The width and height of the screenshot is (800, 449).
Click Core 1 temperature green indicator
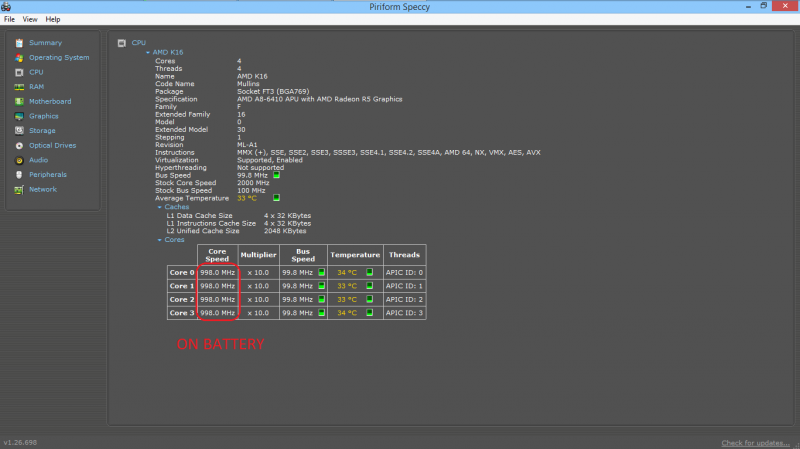pos(369,286)
